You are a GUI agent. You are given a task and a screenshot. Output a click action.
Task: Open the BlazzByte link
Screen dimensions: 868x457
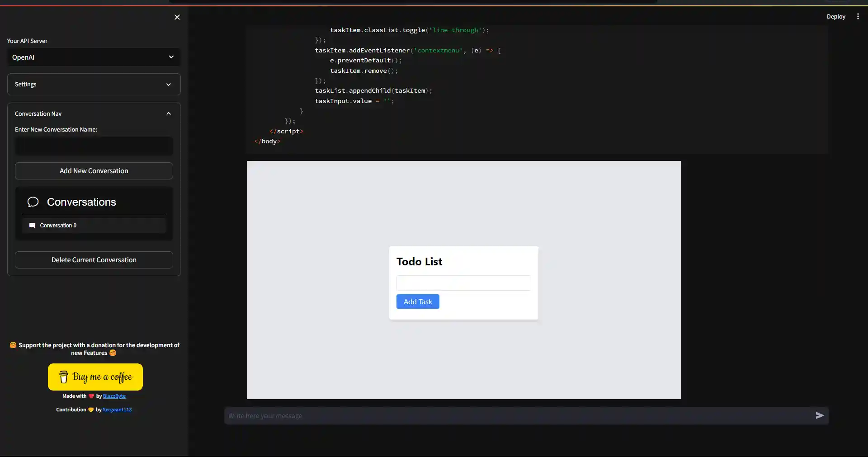pos(113,396)
